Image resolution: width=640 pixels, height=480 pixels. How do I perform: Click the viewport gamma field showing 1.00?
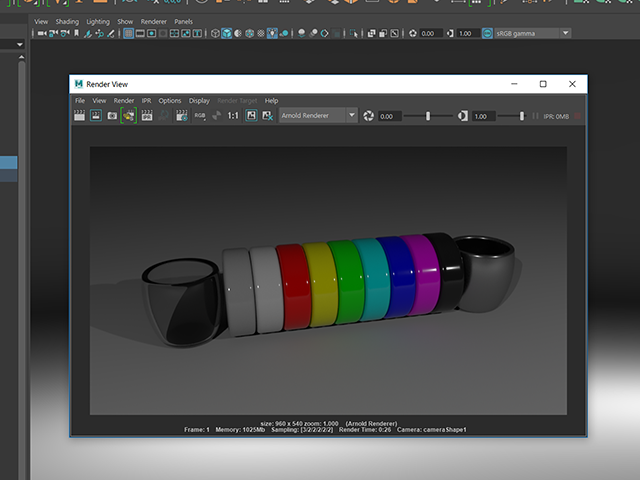(468, 33)
